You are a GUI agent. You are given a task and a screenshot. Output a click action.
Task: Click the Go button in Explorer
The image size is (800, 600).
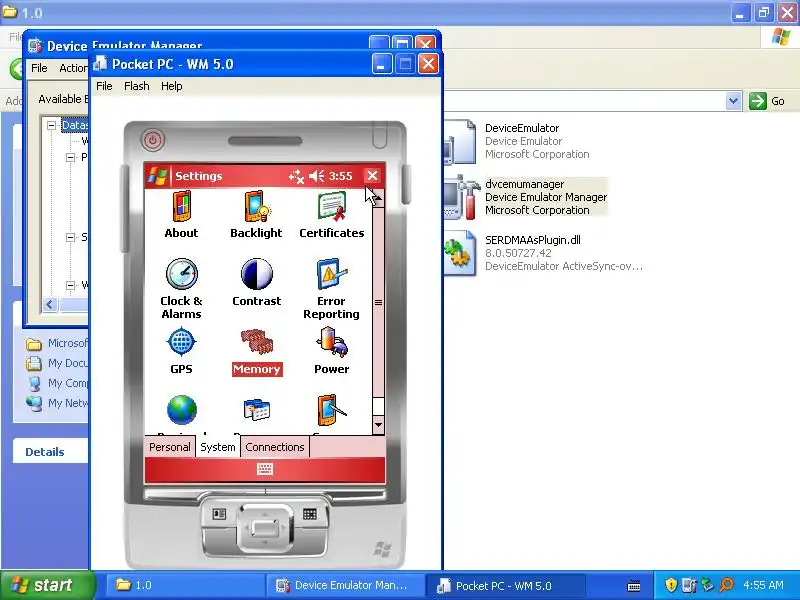(x=767, y=101)
